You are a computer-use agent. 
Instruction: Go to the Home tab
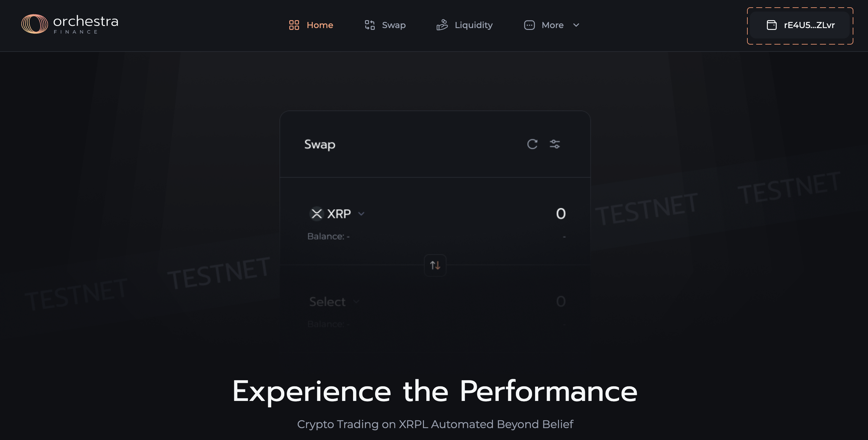[x=320, y=25]
